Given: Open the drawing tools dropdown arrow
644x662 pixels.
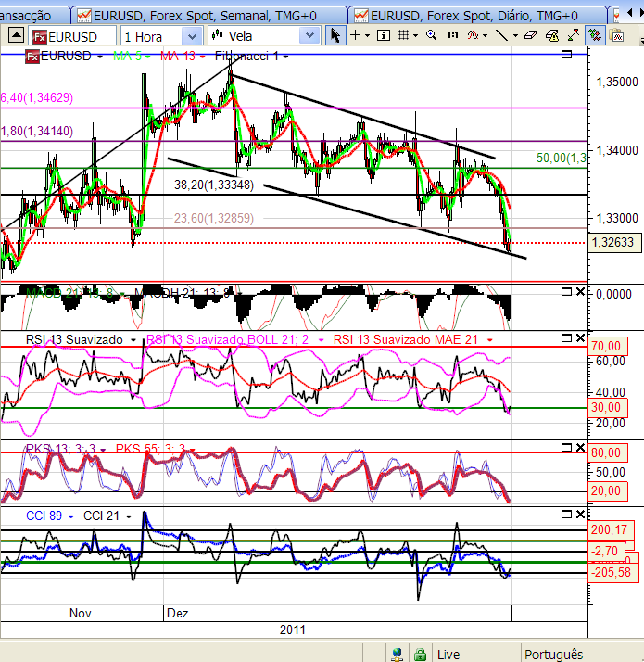Looking at the screenshot, I should pyautogui.click(x=515, y=36).
